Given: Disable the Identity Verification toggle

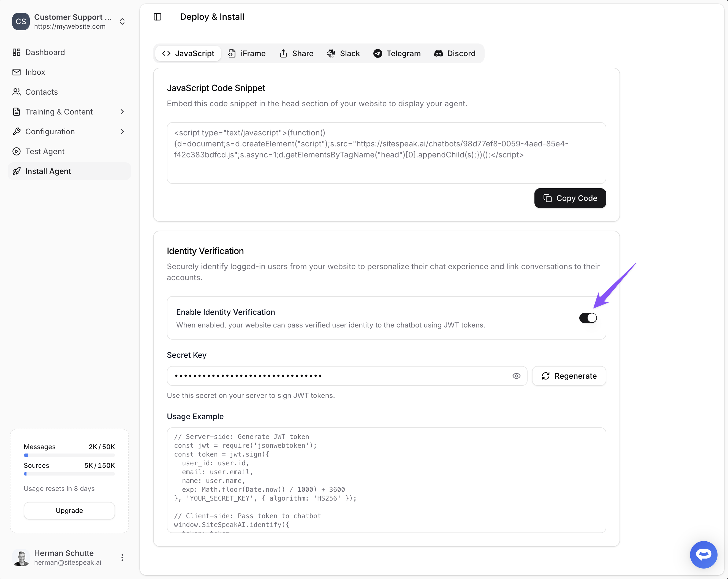Looking at the screenshot, I should tap(588, 318).
